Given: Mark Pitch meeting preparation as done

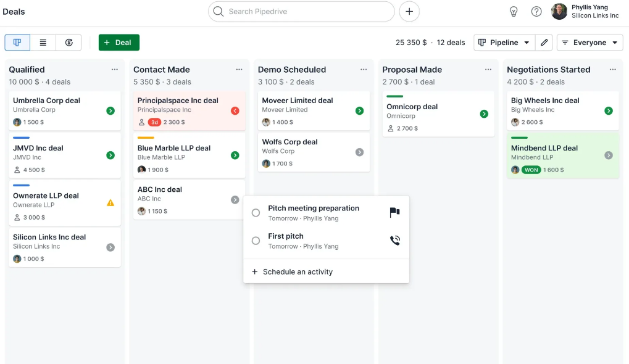Looking at the screenshot, I should click(256, 213).
